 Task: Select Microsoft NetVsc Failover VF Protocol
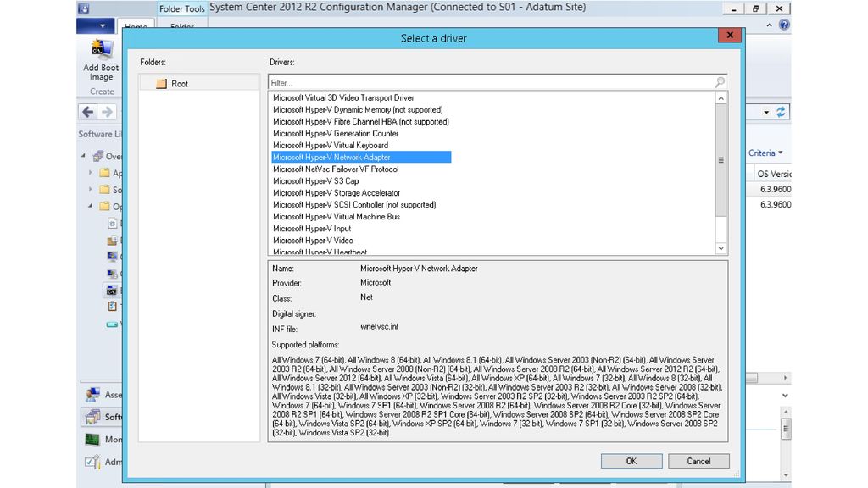click(336, 169)
